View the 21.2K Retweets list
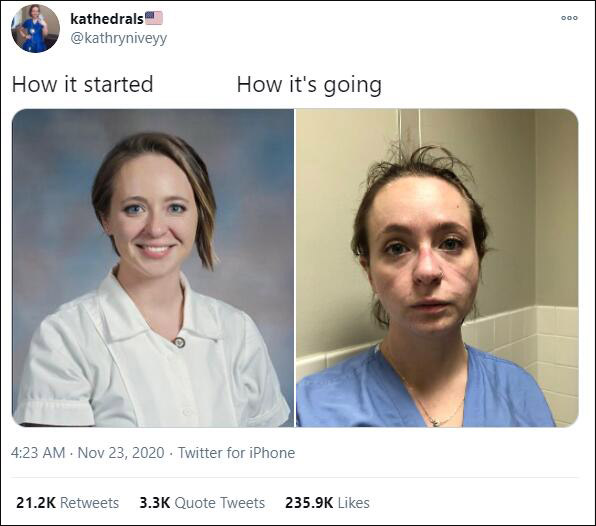The image size is (596, 526). click(68, 503)
